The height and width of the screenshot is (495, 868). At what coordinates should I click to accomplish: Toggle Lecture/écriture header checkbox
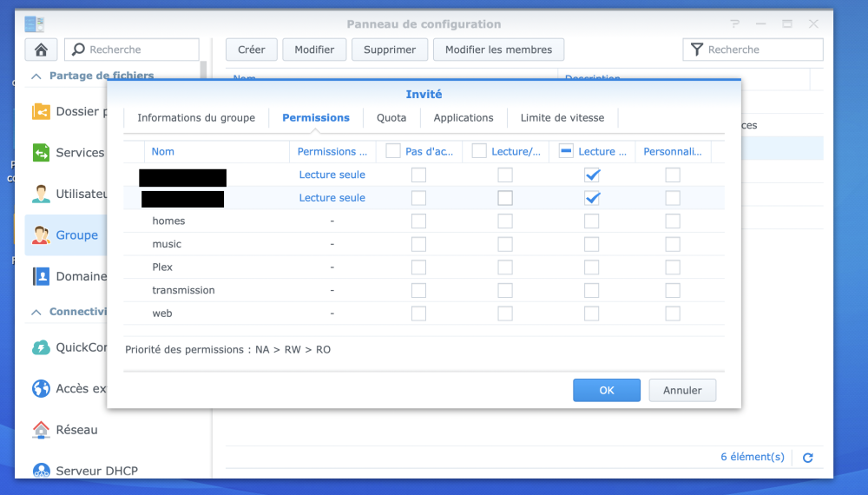(x=479, y=150)
